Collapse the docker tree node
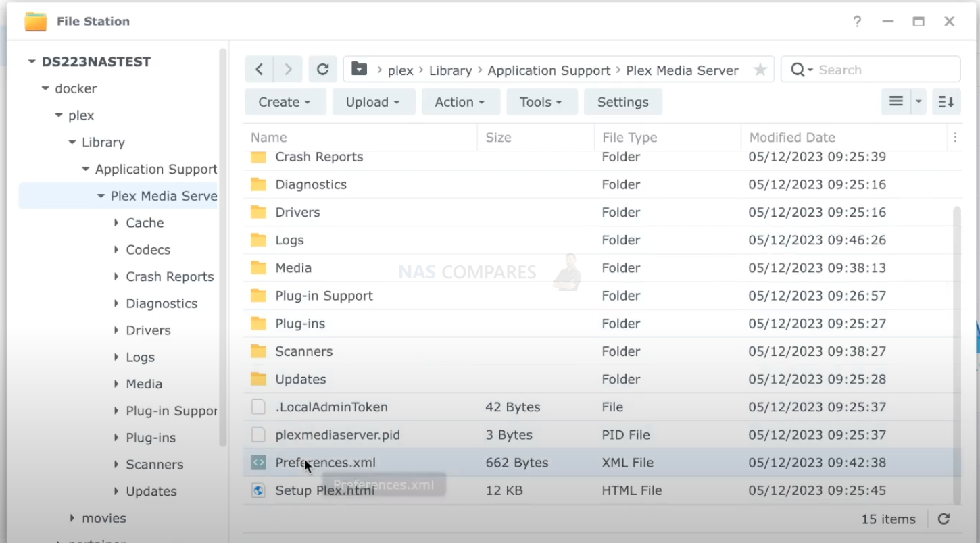980x543 pixels. [x=45, y=88]
